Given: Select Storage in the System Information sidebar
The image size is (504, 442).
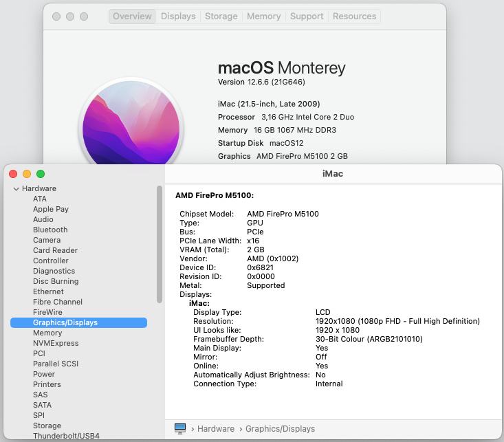Looking at the screenshot, I should coord(47,426).
